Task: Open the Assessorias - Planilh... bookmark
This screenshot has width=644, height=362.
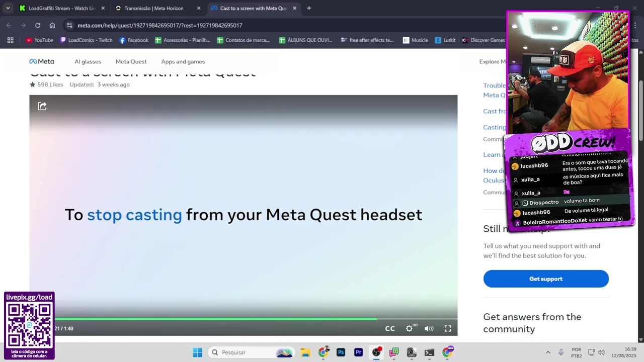Action: click(183, 40)
